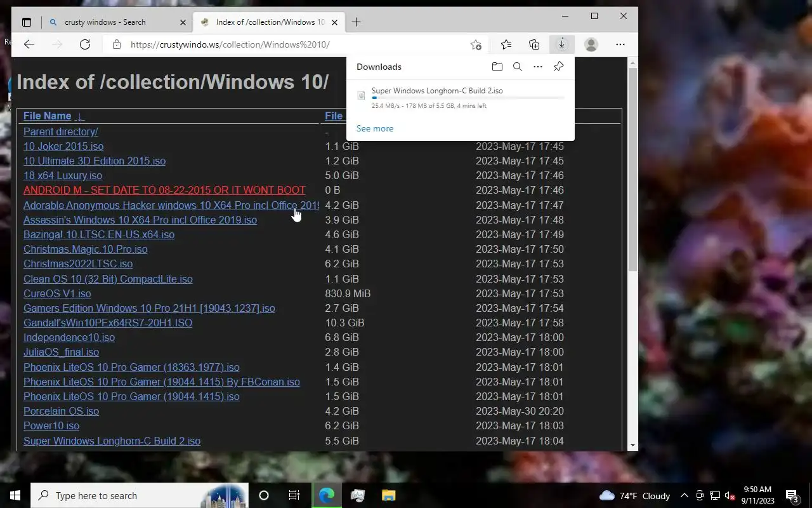Download JuliaOS_final.iso
The width and height of the screenshot is (812, 508).
click(61, 352)
